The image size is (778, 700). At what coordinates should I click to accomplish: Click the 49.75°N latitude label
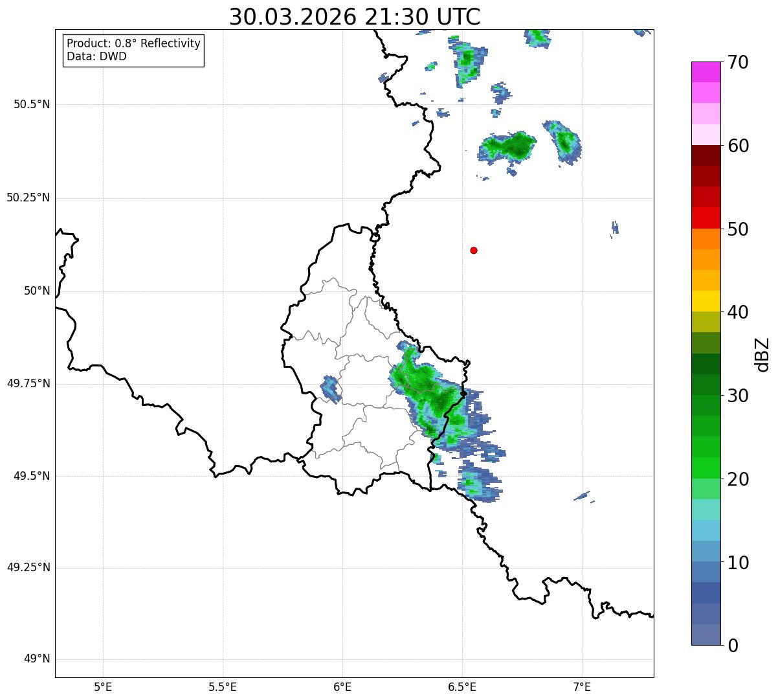tap(28, 383)
